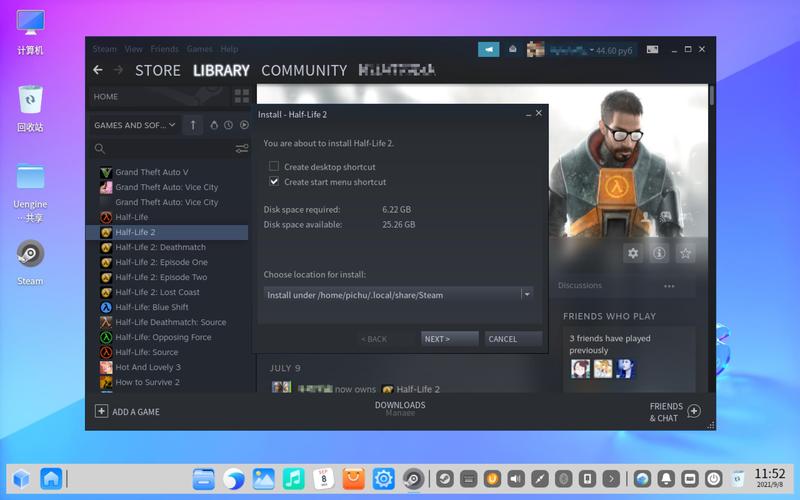The image size is (800, 500).
Task: Enable Create desktop shortcut checkbox
Action: [x=274, y=166]
